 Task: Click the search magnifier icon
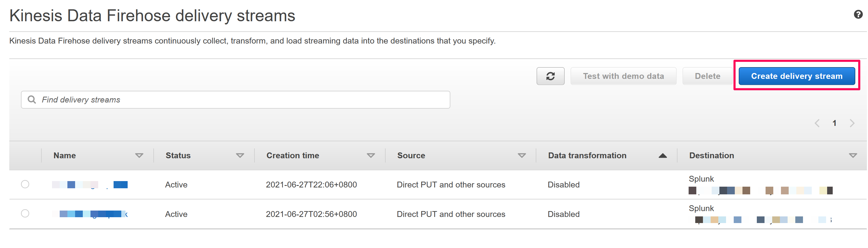pos(32,99)
